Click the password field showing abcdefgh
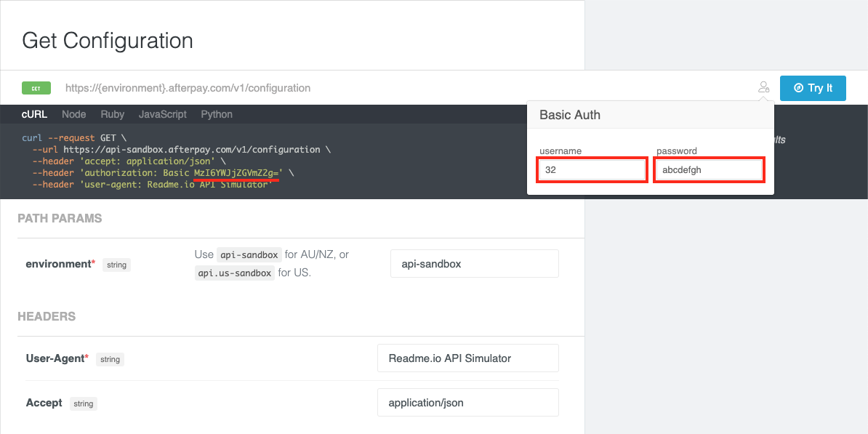The height and width of the screenshot is (434, 868). click(x=709, y=169)
